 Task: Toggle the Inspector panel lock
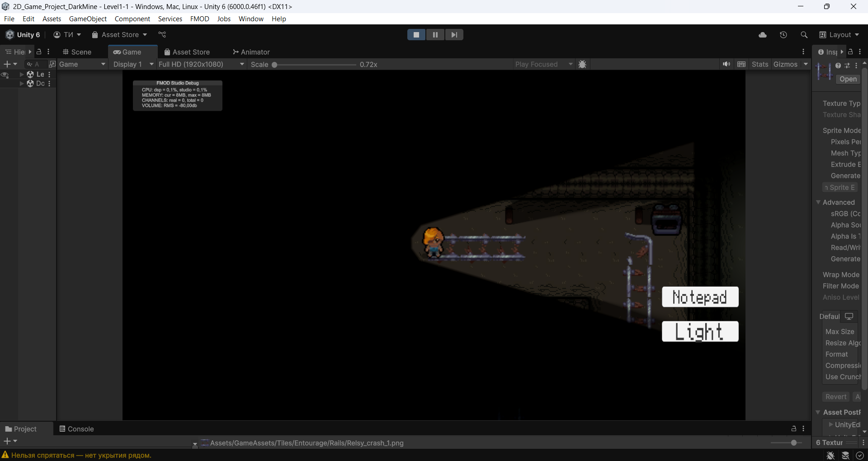click(850, 52)
